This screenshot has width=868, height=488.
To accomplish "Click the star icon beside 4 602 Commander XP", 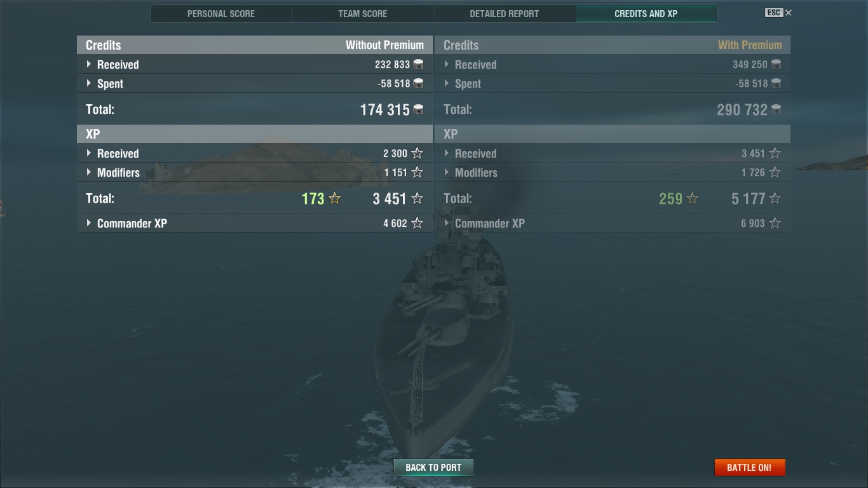I will pyautogui.click(x=417, y=223).
